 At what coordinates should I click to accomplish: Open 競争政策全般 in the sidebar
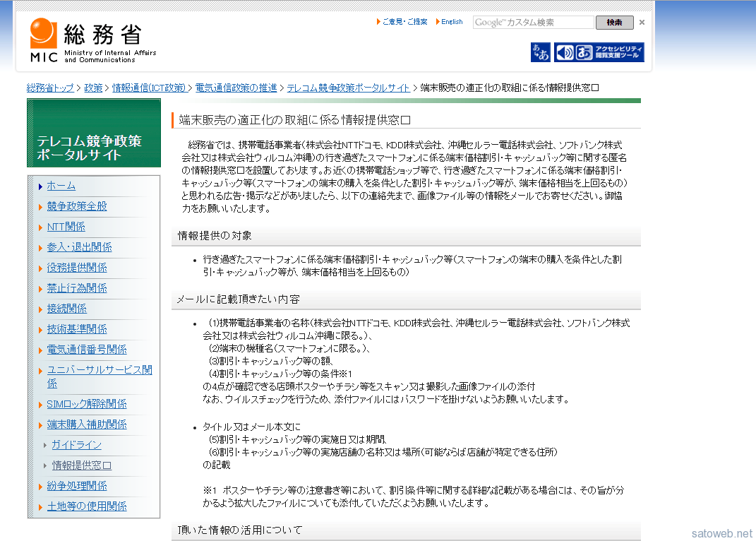click(x=77, y=206)
